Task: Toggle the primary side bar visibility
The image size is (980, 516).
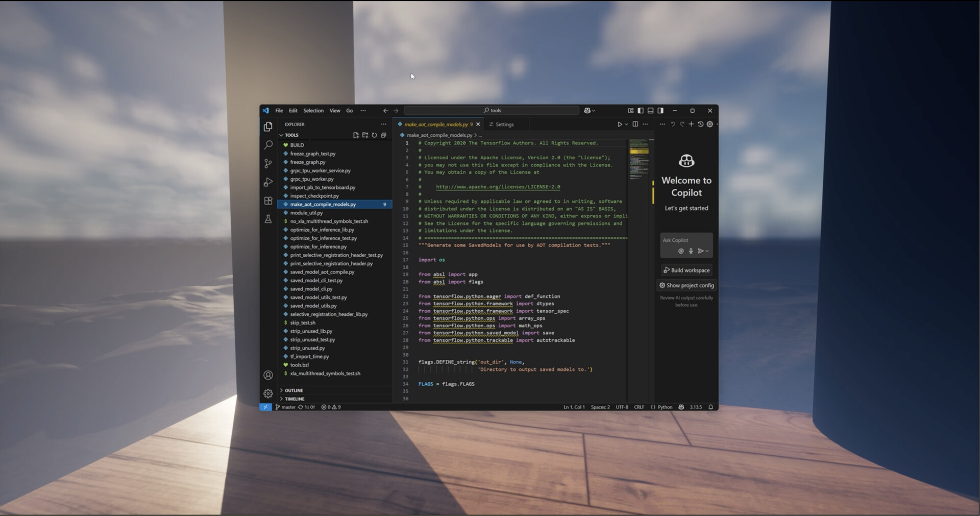Action: (641, 111)
